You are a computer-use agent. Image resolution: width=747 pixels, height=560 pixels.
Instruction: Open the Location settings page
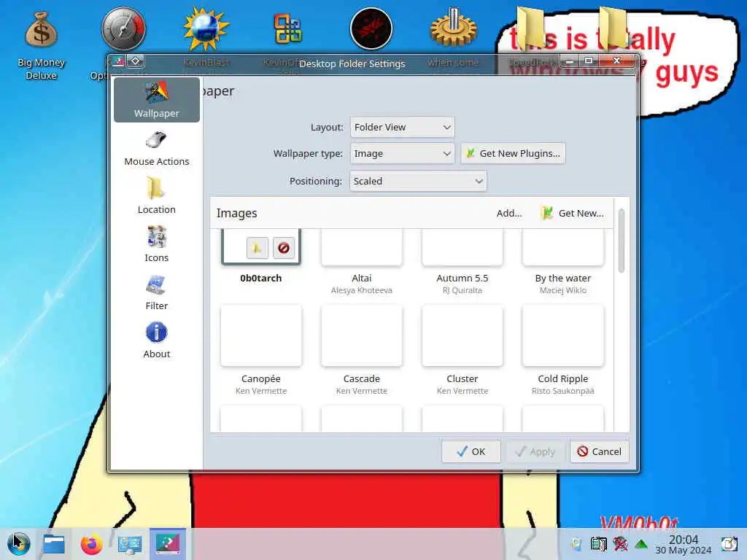156,196
